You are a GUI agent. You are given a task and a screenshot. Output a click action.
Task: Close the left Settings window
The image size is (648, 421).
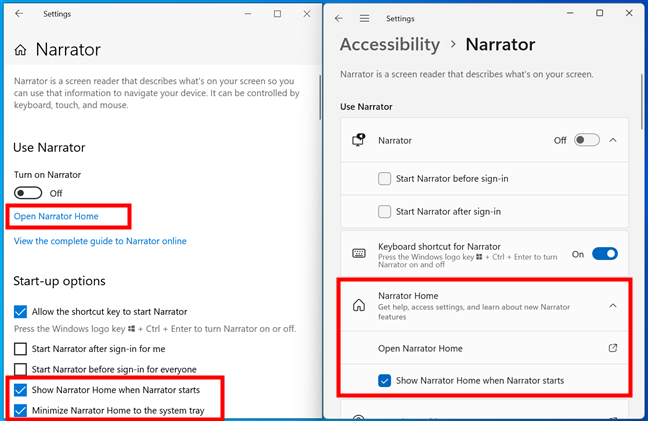(x=307, y=14)
